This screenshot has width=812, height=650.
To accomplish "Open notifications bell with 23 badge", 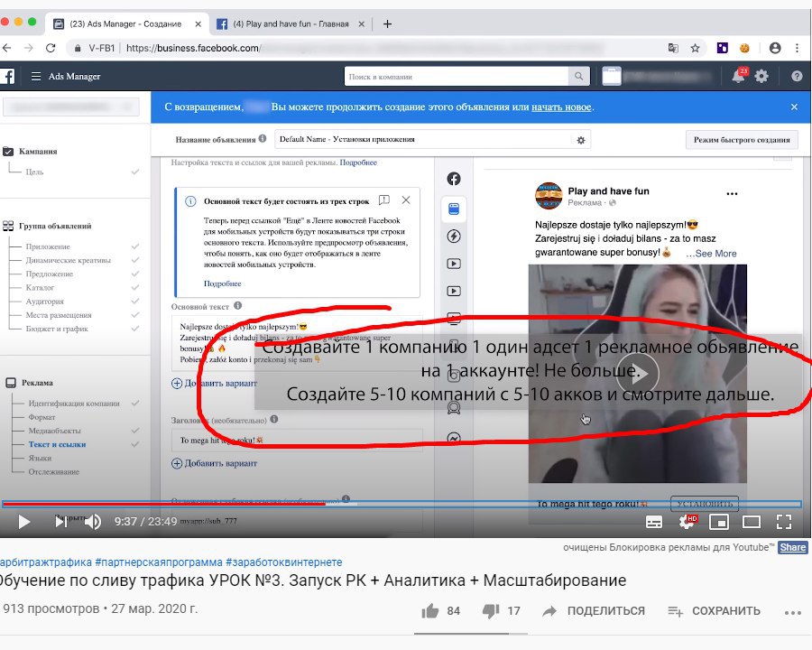I will point(739,76).
